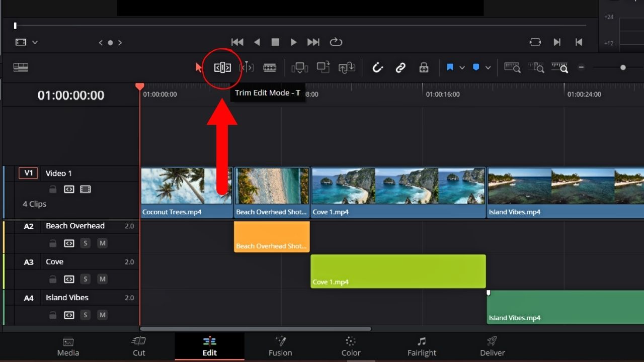Go to first frame
The image size is (644, 362).
tap(237, 42)
